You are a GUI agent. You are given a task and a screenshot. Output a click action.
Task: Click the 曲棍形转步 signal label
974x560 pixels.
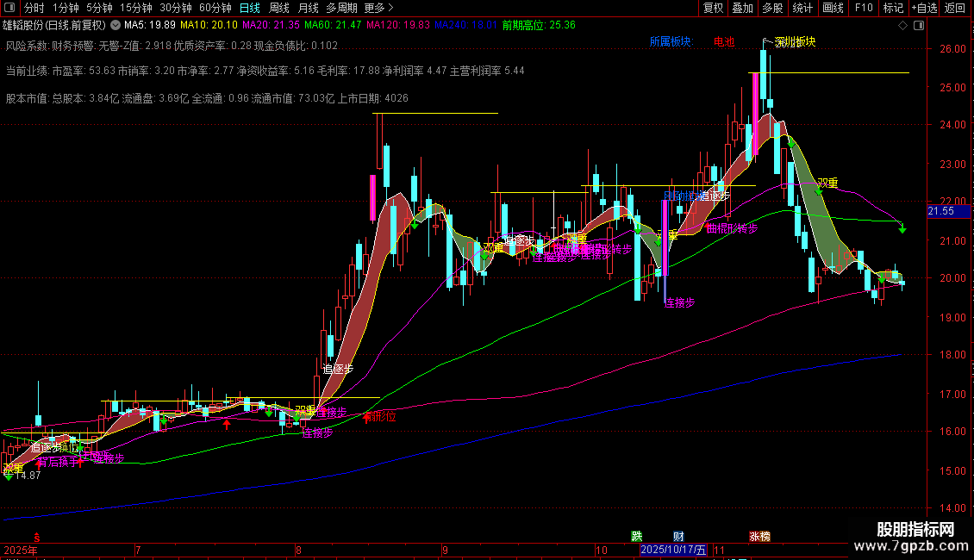tap(732, 228)
